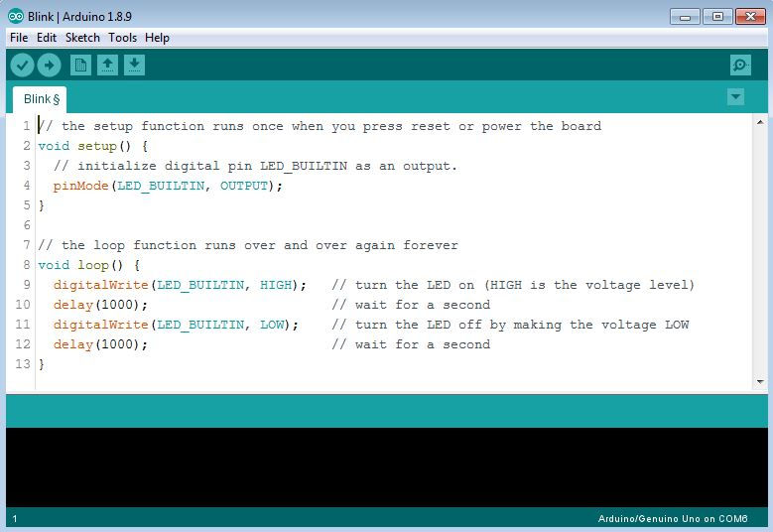The width and height of the screenshot is (773, 532).
Task: Open a sketch with the up-arrow icon
Action: pos(107,66)
